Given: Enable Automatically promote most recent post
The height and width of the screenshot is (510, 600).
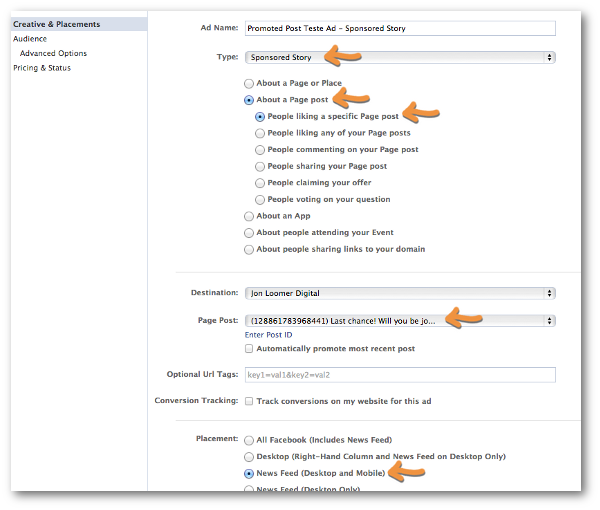Looking at the screenshot, I should coord(249,349).
